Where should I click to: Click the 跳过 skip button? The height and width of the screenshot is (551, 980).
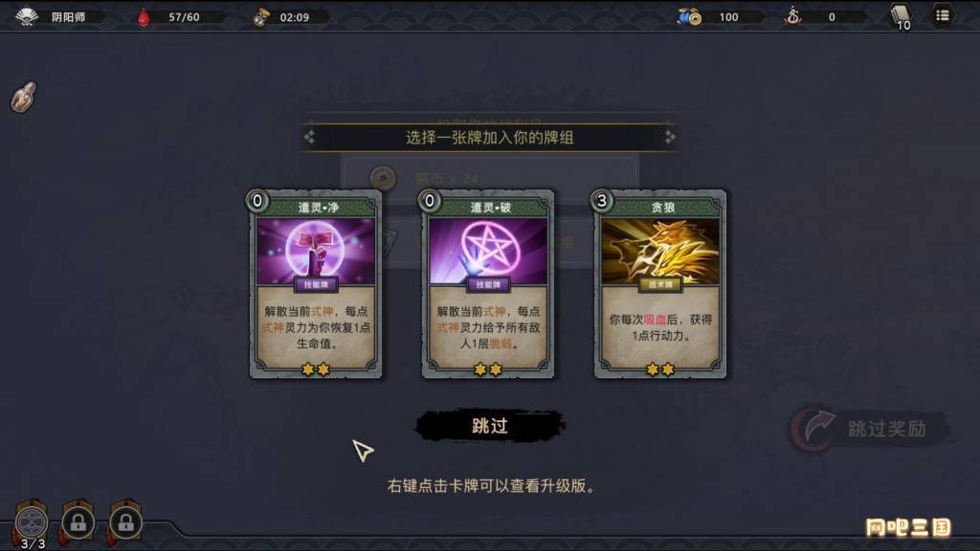(x=490, y=426)
